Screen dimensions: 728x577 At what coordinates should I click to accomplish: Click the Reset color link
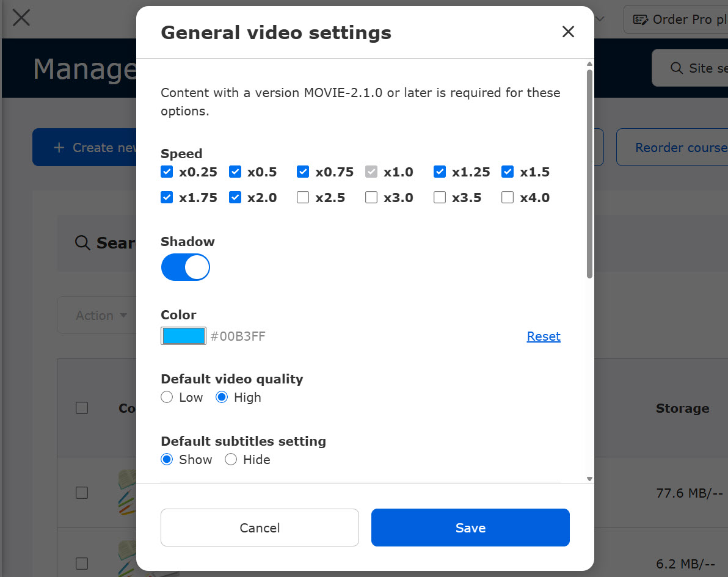pyautogui.click(x=543, y=336)
